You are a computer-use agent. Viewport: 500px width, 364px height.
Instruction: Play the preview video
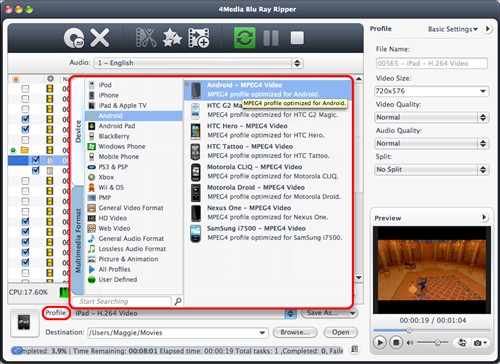pos(380,342)
